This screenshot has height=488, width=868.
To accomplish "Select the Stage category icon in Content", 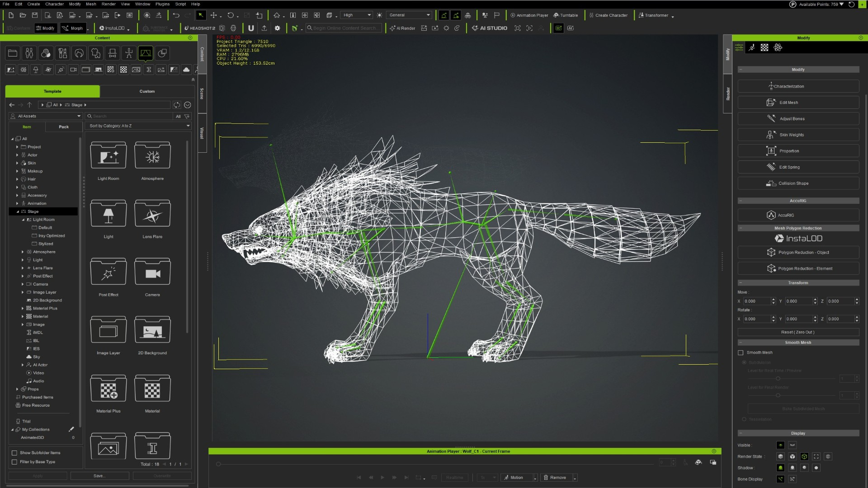I will (146, 53).
